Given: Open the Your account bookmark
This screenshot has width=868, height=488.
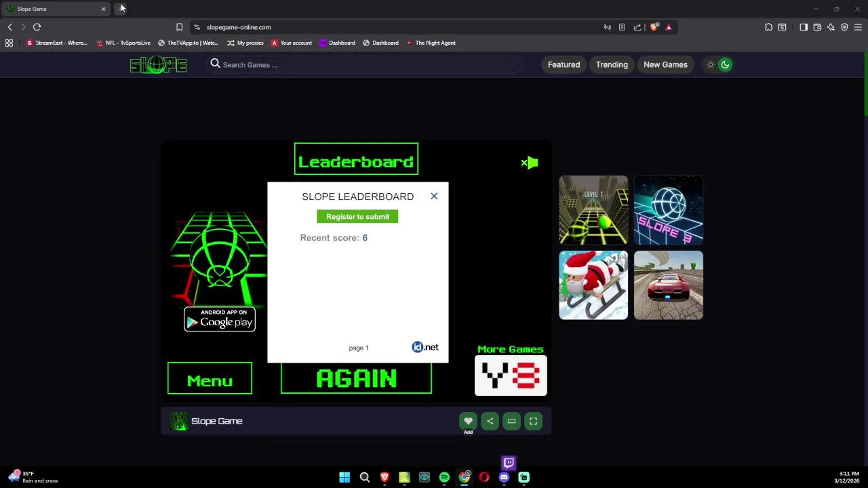Looking at the screenshot, I should pos(292,43).
